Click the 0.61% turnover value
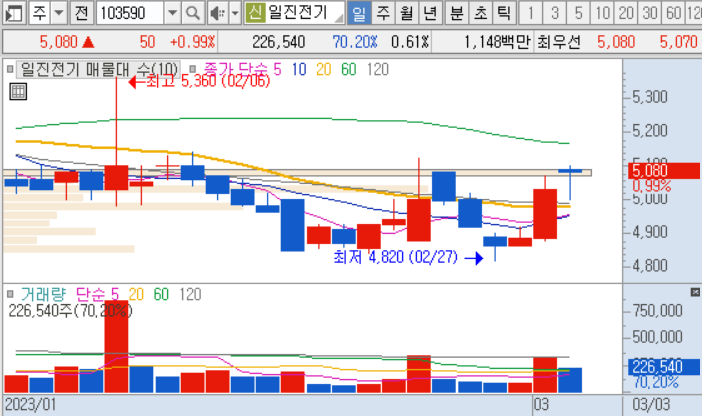The height and width of the screenshot is (416, 702). (410, 42)
